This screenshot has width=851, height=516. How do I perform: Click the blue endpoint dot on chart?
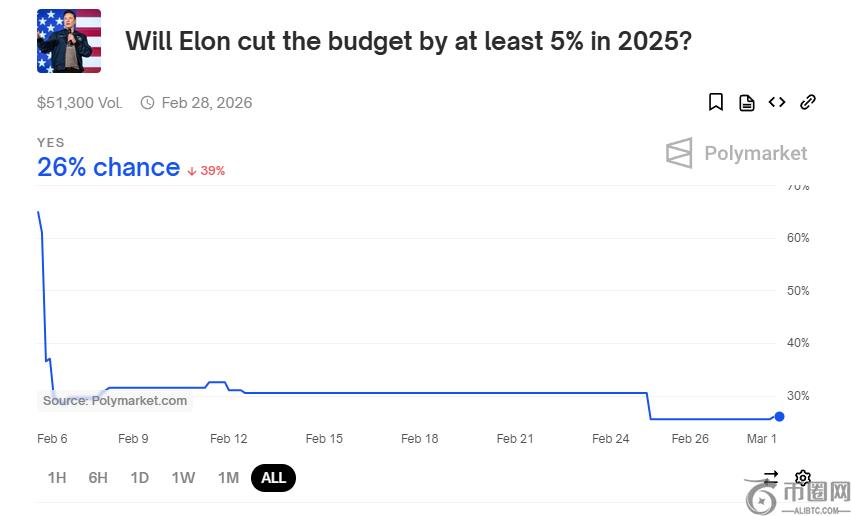coord(780,416)
